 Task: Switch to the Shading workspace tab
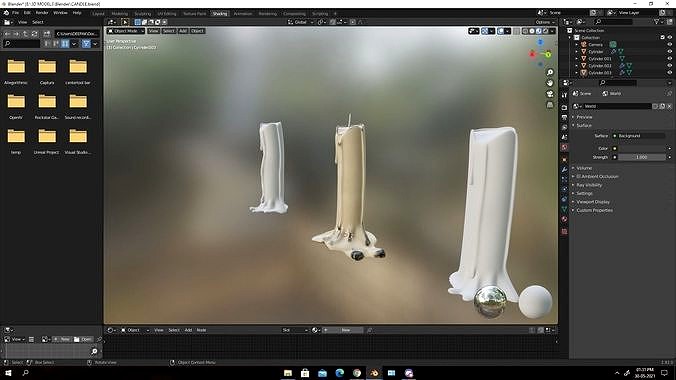(x=219, y=14)
